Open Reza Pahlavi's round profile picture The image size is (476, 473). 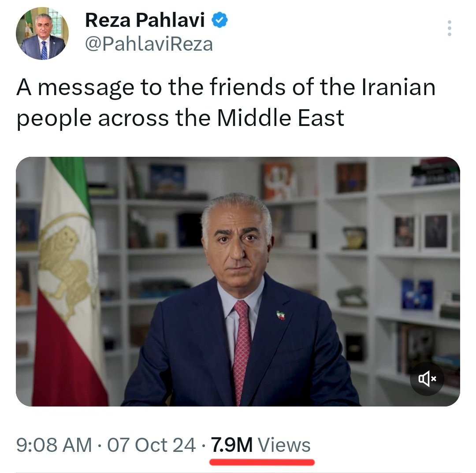(42, 33)
